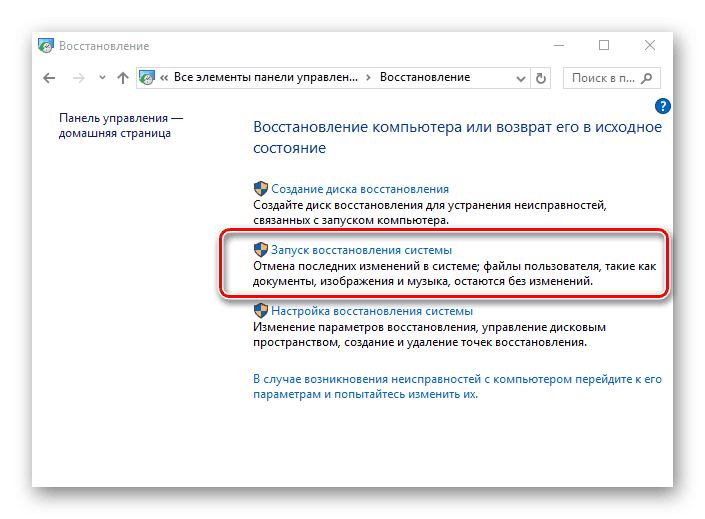Launch Запуск восстановления системы
Viewport: 705px width, 519px height.
click(361, 249)
